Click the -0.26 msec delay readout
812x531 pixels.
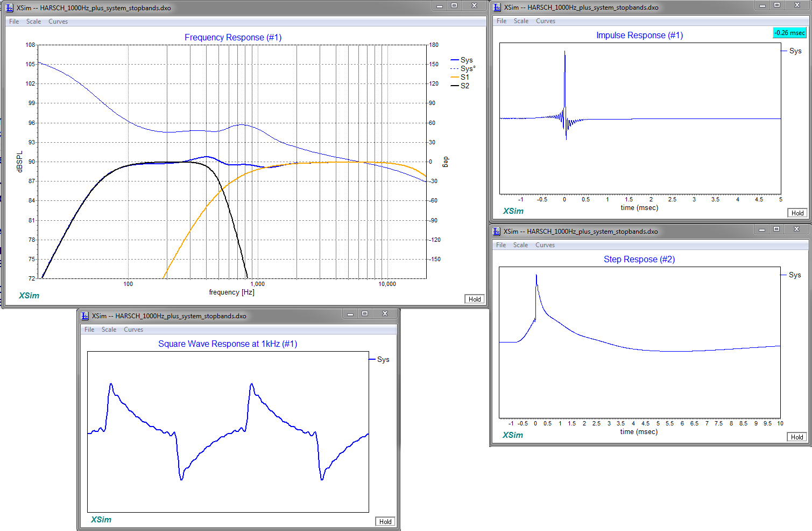pyautogui.click(x=790, y=33)
